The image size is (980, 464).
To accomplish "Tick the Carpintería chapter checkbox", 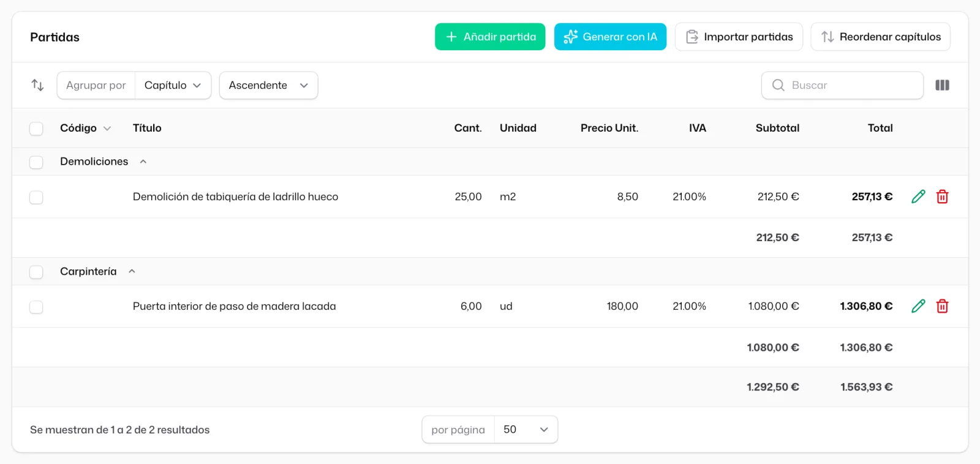I will [x=36, y=272].
